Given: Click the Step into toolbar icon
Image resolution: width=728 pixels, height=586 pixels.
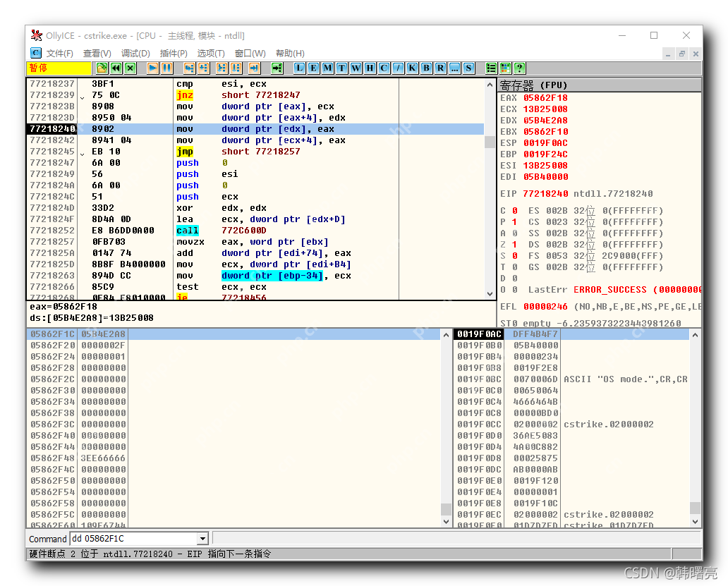Looking at the screenshot, I should point(189,68).
